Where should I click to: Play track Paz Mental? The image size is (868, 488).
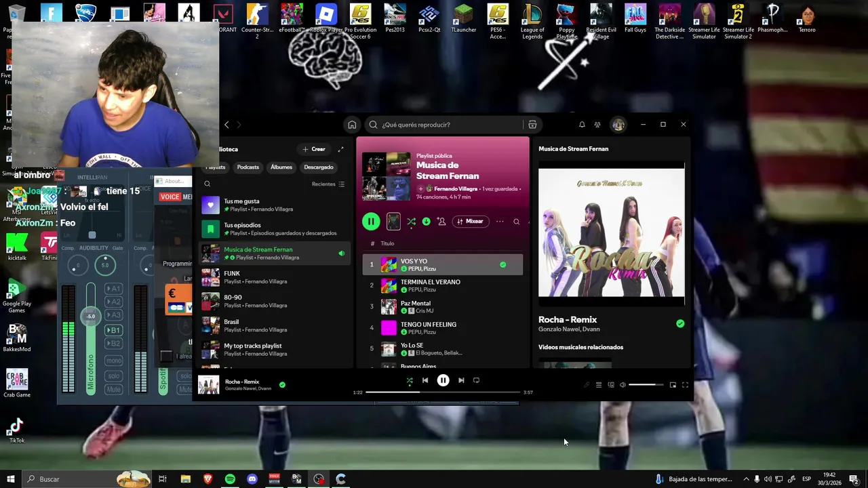(x=443, y=307)
